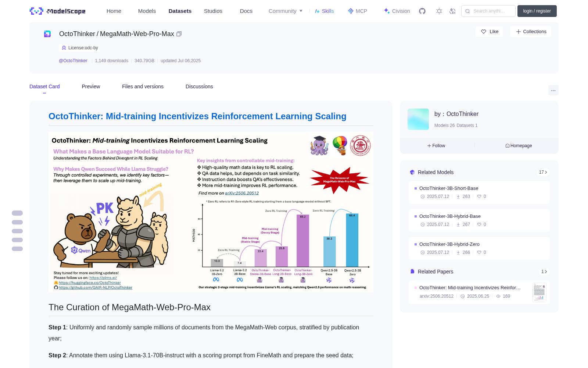Screen dimensions: 588x368
Task: Copy dataset name with the copy icon
Action: [x=179, y=34]
